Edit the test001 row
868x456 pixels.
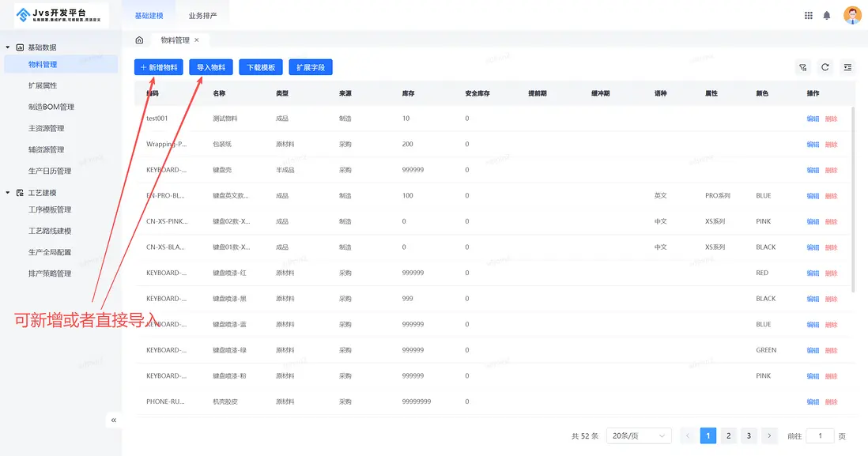tap(813, 119)
